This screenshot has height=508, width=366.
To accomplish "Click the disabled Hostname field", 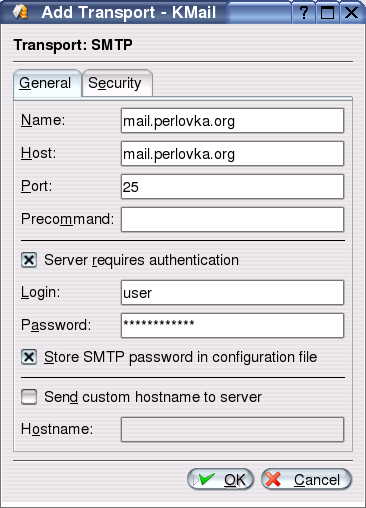I will coord(232,429).
